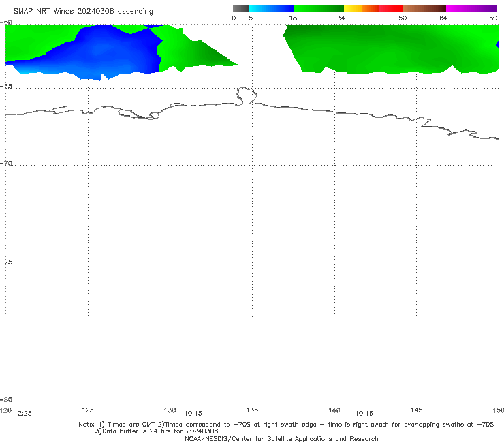
Task: Click the latitude label '-80'
Action: 6,399
